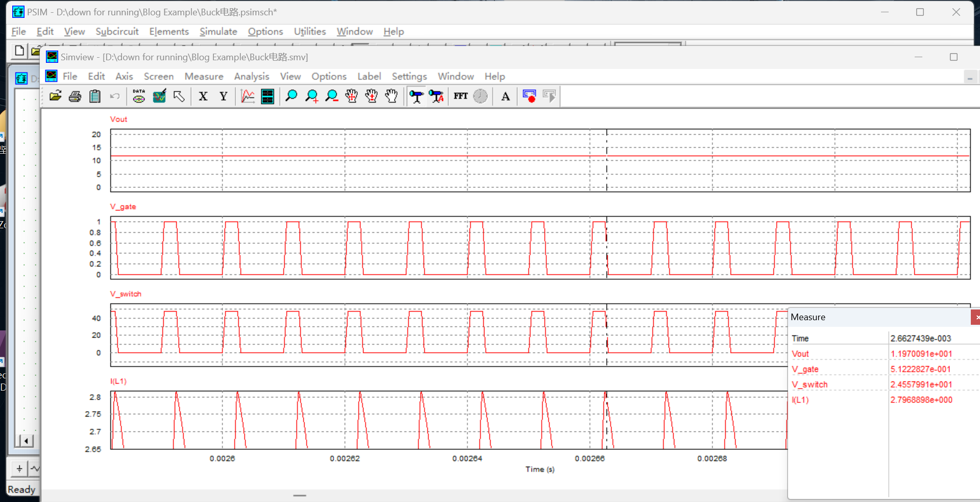Click the Y axis settings button
The image size is (980, 502).
[x=223, y=96]
